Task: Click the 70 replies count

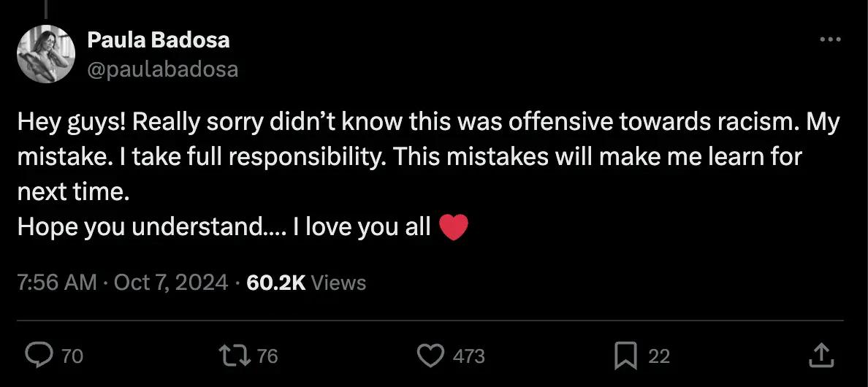Action: (x=72, y=356)
